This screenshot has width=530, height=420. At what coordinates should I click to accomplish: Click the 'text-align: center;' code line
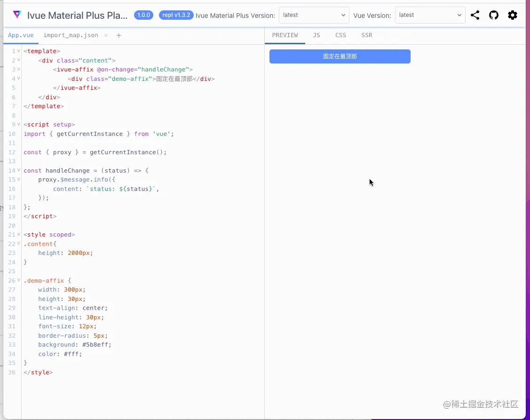(73, 308)
